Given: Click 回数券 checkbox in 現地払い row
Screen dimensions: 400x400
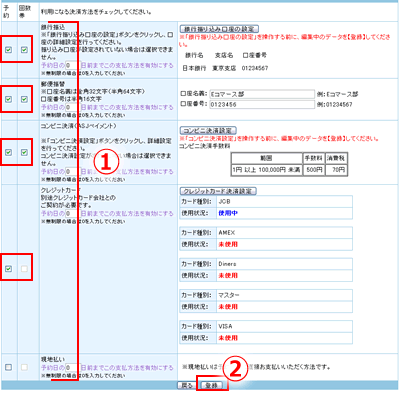Looking at the screenshot, I should coord(24,367).
